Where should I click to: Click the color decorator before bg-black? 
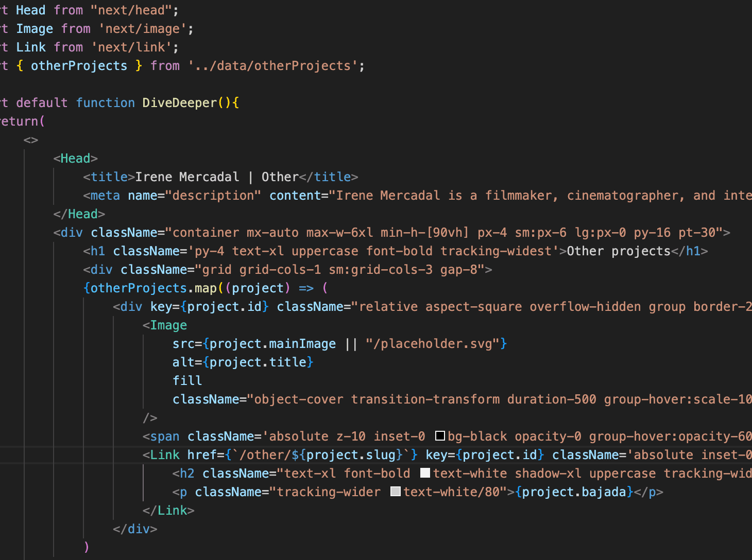[x=440, y=436]
